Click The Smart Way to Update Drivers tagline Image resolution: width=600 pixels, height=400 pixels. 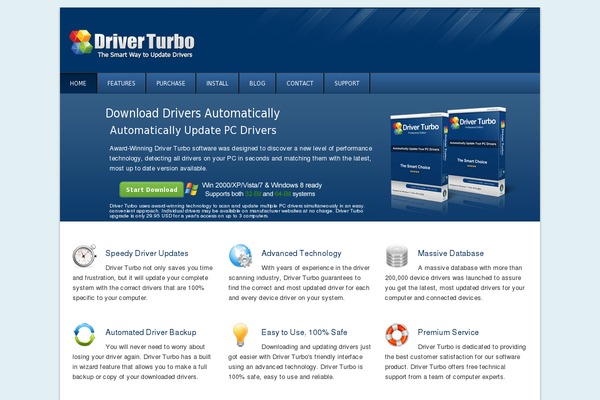(145, 55)
